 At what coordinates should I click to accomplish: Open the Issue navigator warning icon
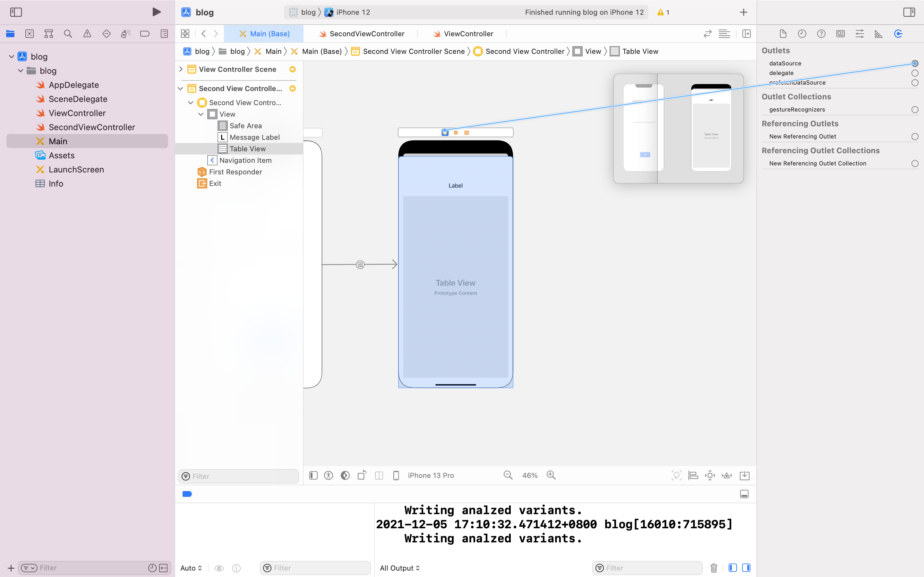click(x=87, y=34)
